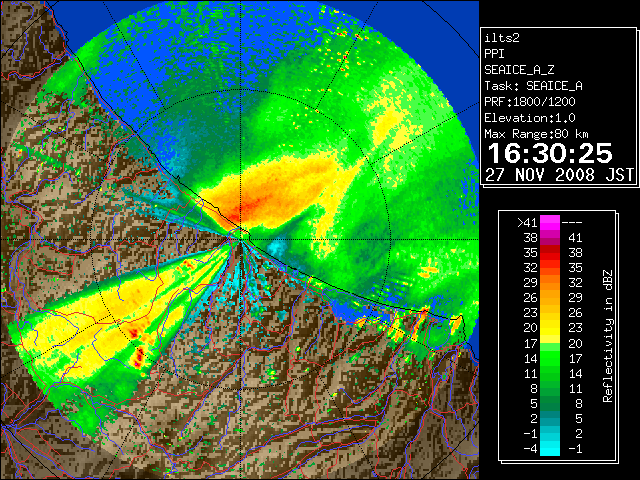This screenshot has height=480, width=640.
Task: Click the 'SEAICE_A_Z' product name
Action: [519, 70]
